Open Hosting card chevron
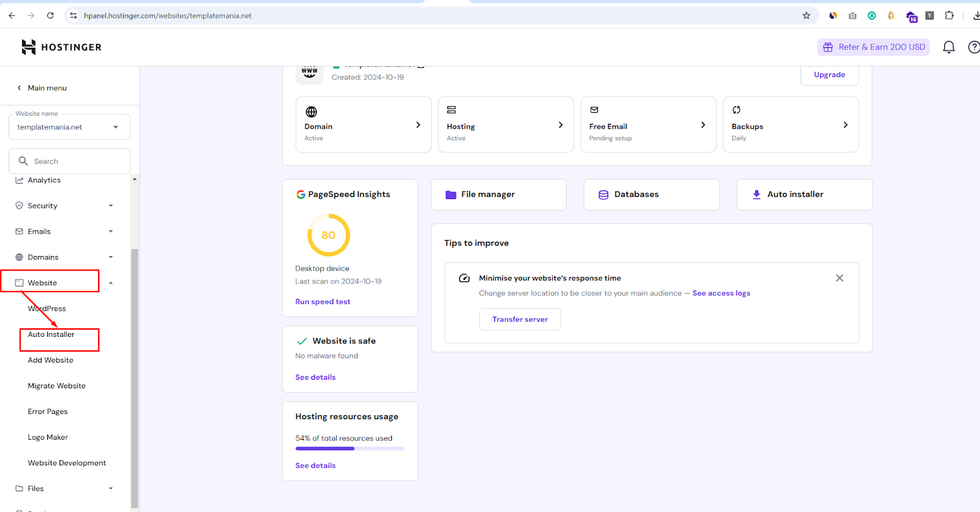 click(560, 125)
